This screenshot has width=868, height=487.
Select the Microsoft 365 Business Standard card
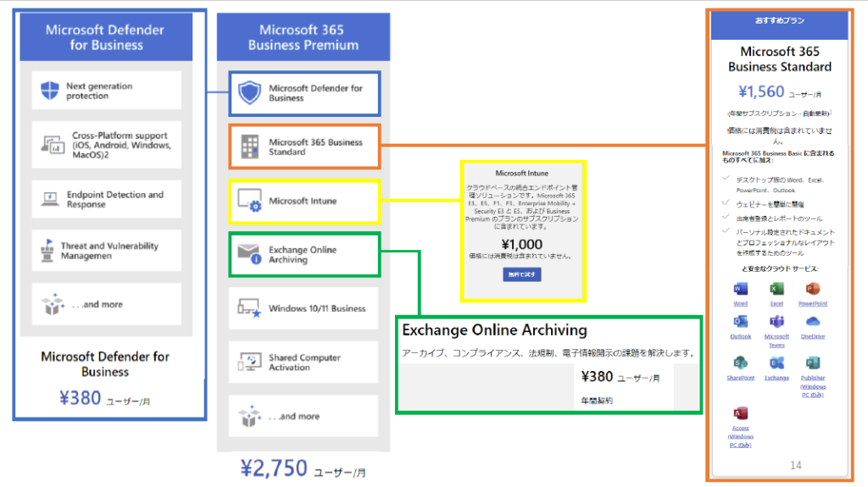304,147
